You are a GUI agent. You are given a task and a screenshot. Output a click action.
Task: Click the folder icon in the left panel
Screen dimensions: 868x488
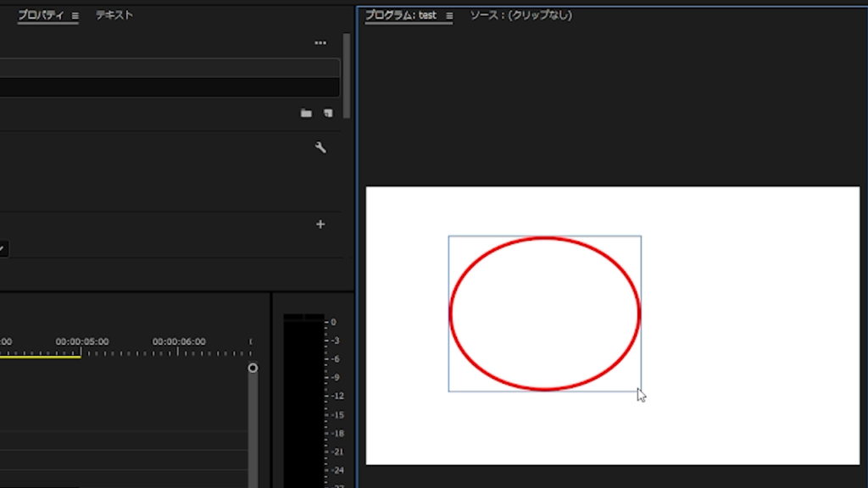[306, 113]
